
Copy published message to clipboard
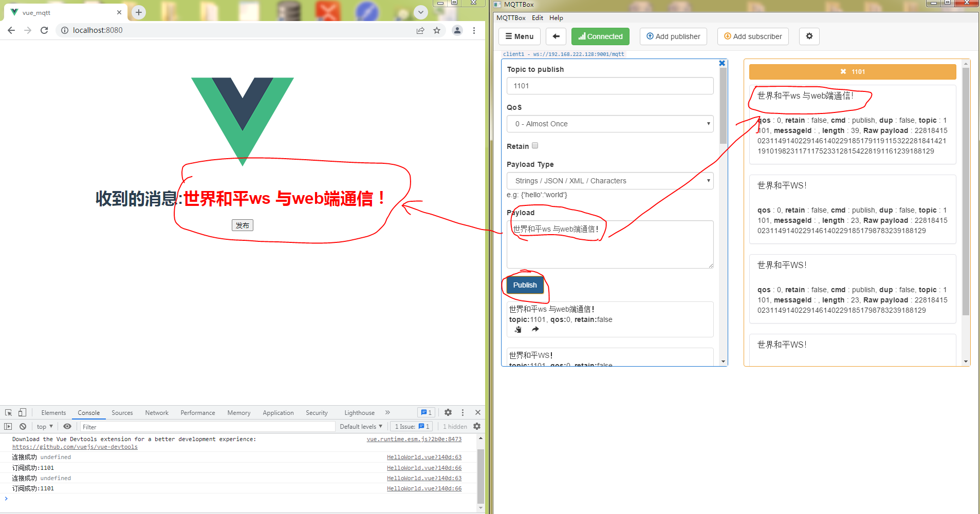518,329
